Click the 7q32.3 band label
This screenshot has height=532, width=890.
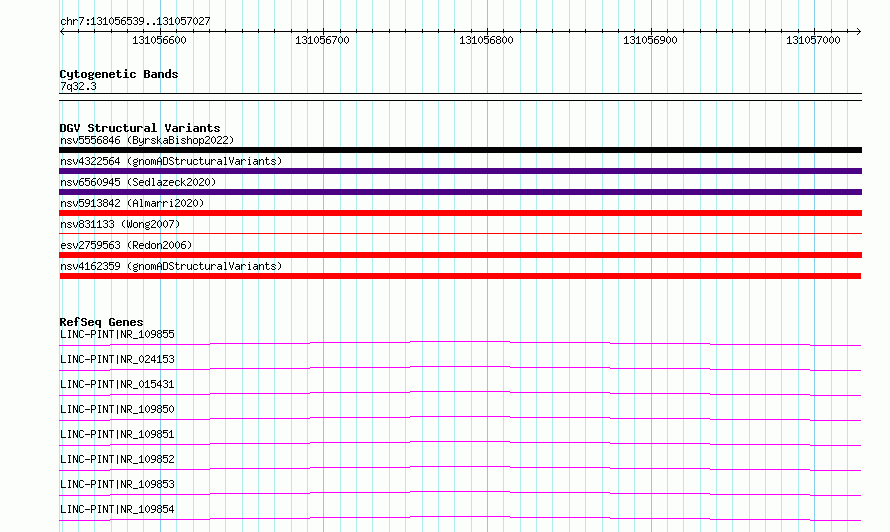click(78, 86)
